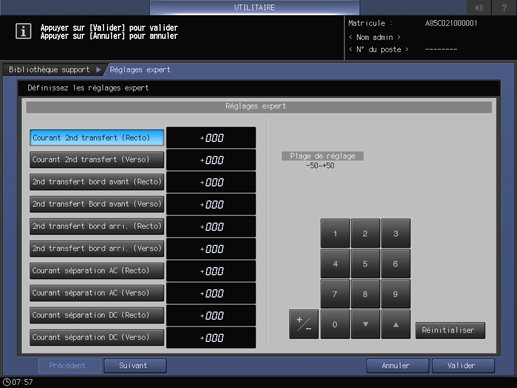Click the Suivant button
The image size is (517, 388).
(x=135, y=366)
